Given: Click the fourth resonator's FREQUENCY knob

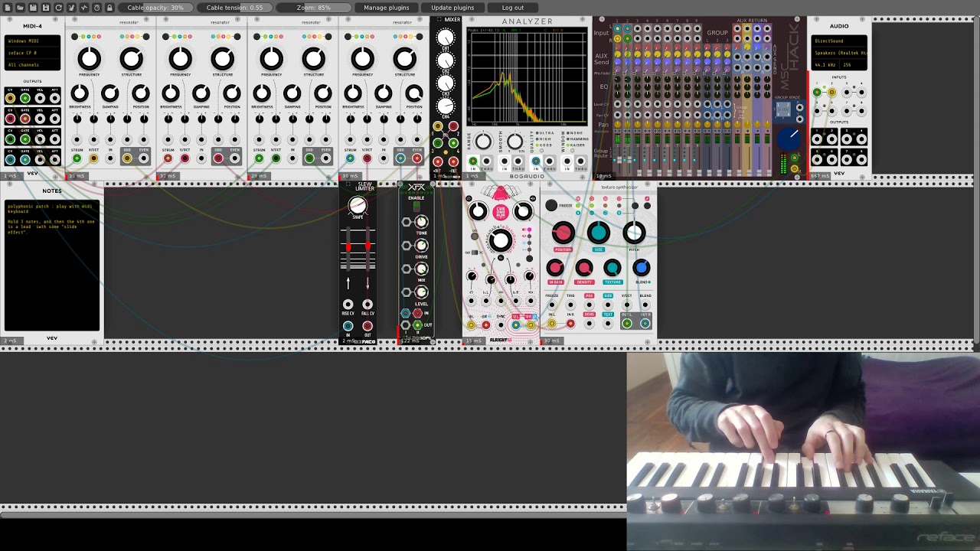Looking at the screenshot, I should point(362,58).
